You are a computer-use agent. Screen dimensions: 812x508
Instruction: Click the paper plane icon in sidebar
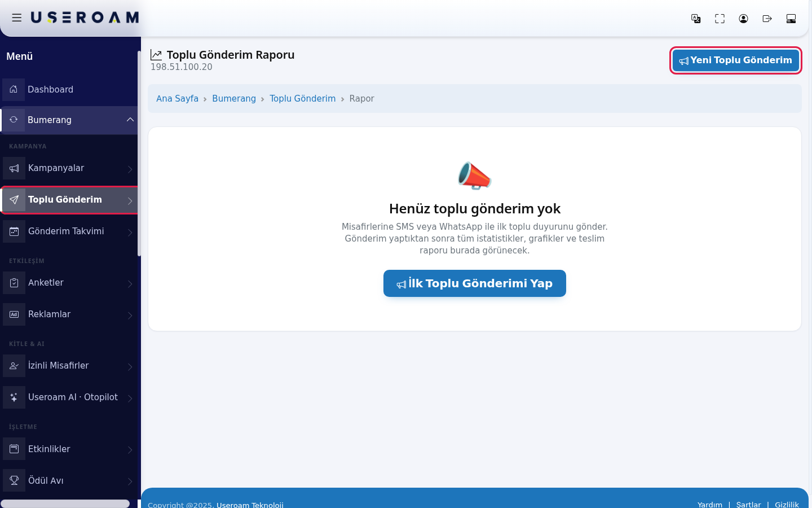(x=14, y=200)
